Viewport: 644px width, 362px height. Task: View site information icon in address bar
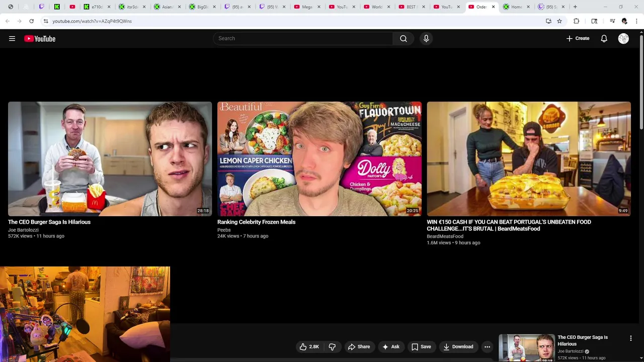tap(45, 21)
